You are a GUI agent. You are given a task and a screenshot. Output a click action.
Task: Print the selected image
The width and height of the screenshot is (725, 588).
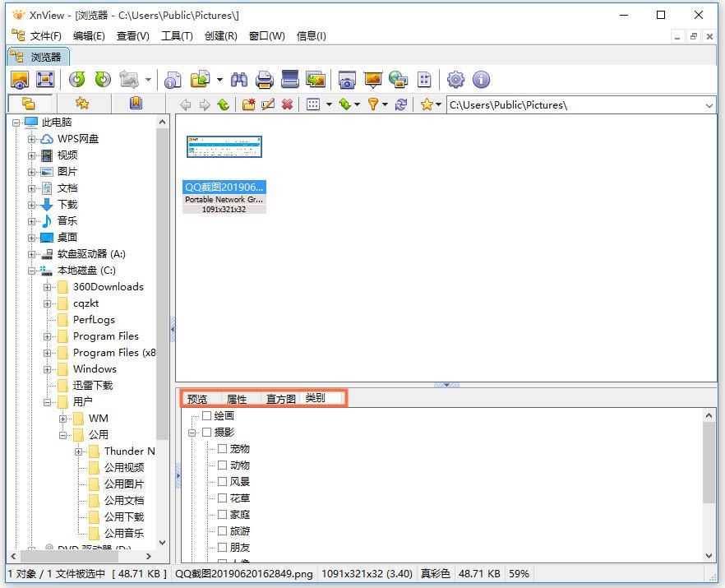[265, 80]
